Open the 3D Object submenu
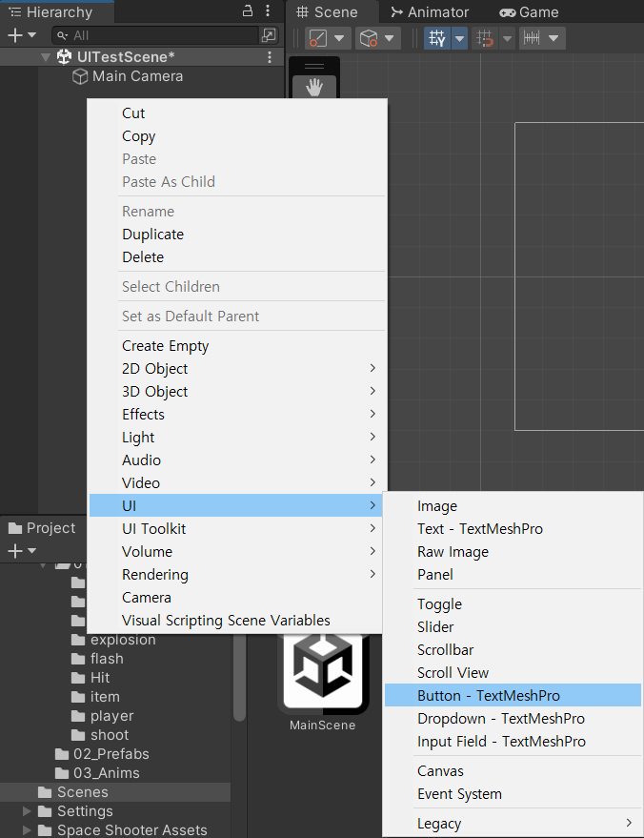 pos(237,392)
